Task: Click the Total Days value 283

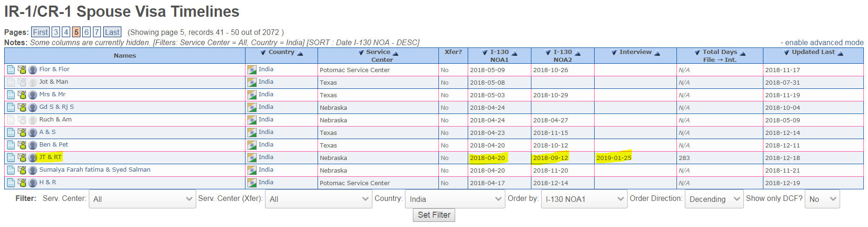Action: click(684, 158)
